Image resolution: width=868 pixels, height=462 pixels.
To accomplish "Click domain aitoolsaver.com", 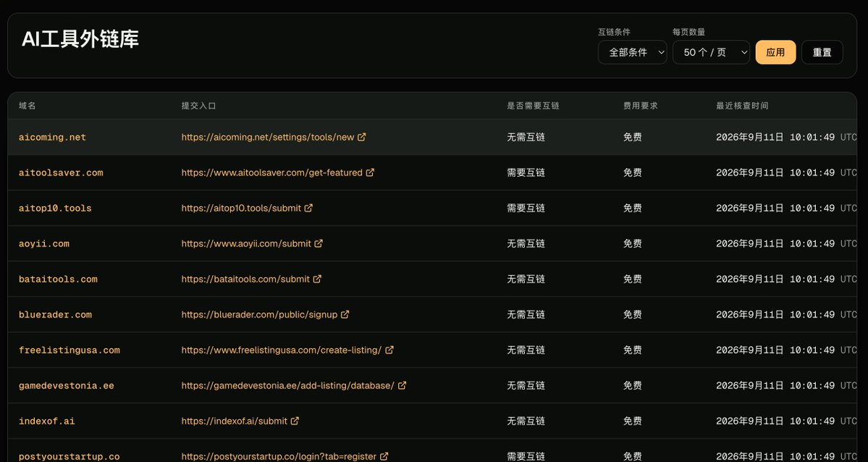I will 61,172.
